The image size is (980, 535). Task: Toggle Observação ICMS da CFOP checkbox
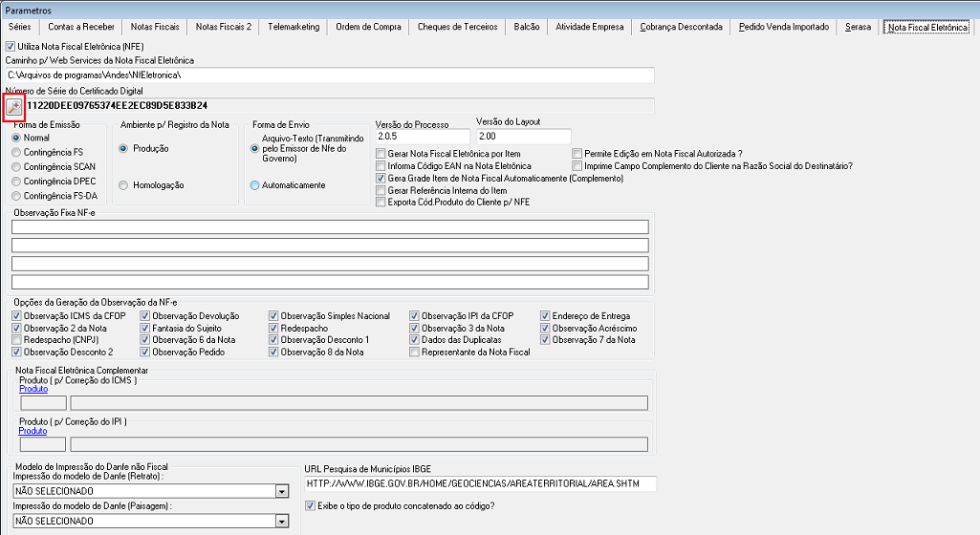17,316
